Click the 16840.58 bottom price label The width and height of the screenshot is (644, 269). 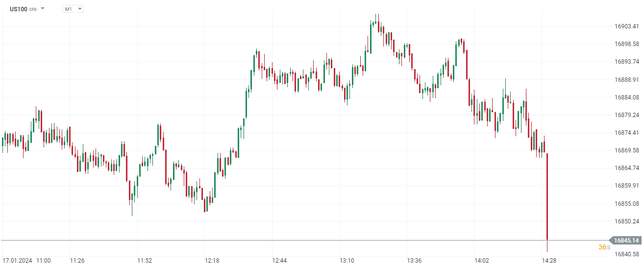point(627,254)
